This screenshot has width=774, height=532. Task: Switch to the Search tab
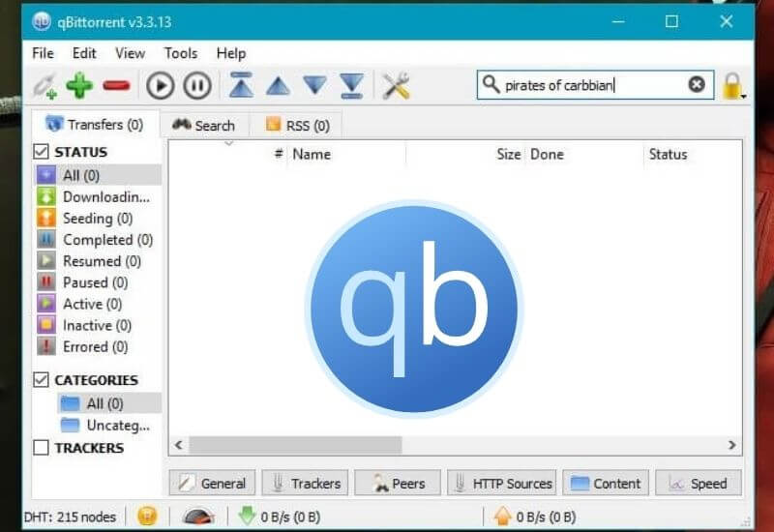point(203,125)
